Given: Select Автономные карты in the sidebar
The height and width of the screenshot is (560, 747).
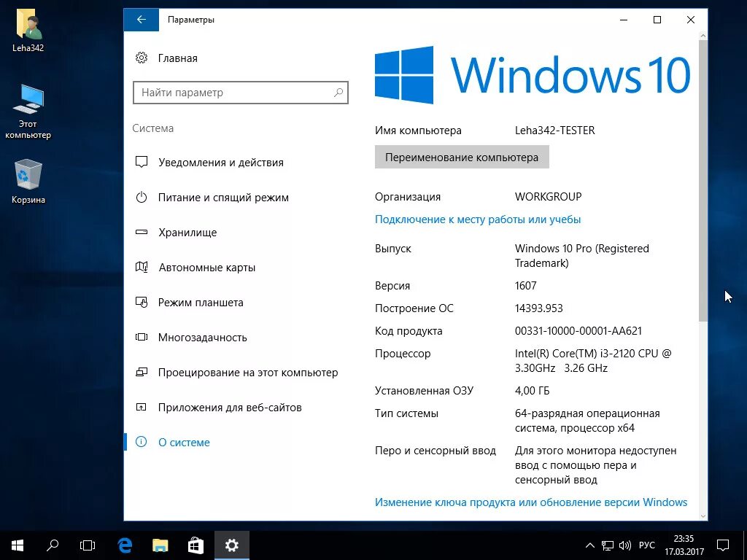Looking at the screenshot, I should pyautogui.click(x=207, y=267).
